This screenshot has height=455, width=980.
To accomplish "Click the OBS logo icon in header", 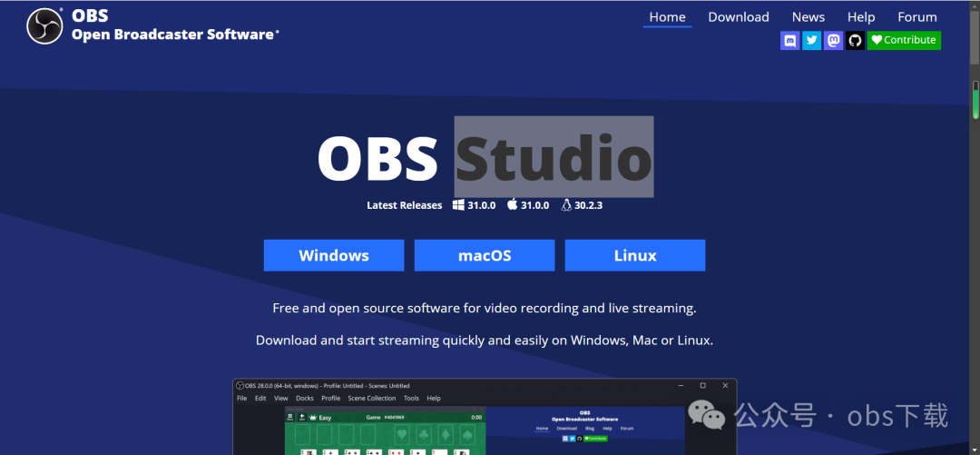I will [x=44, y=26].
